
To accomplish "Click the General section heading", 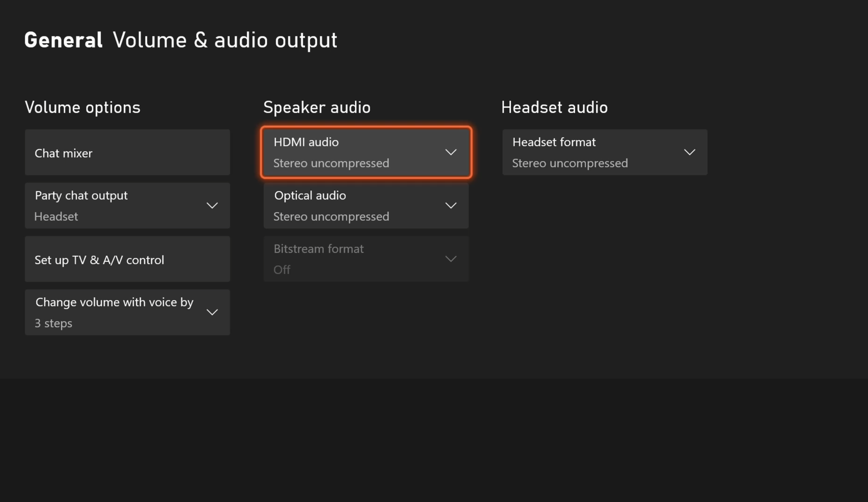I will (x=63, y=40).
